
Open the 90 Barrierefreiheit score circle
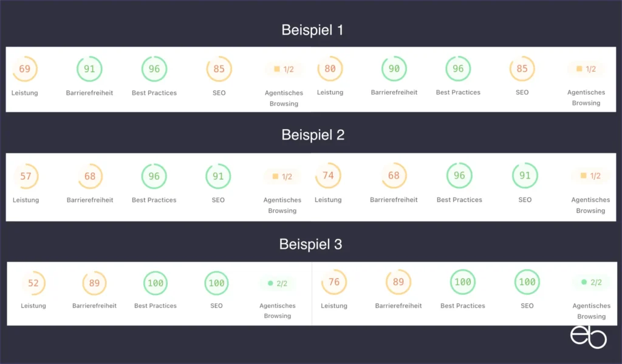click(x=394, y=69)
